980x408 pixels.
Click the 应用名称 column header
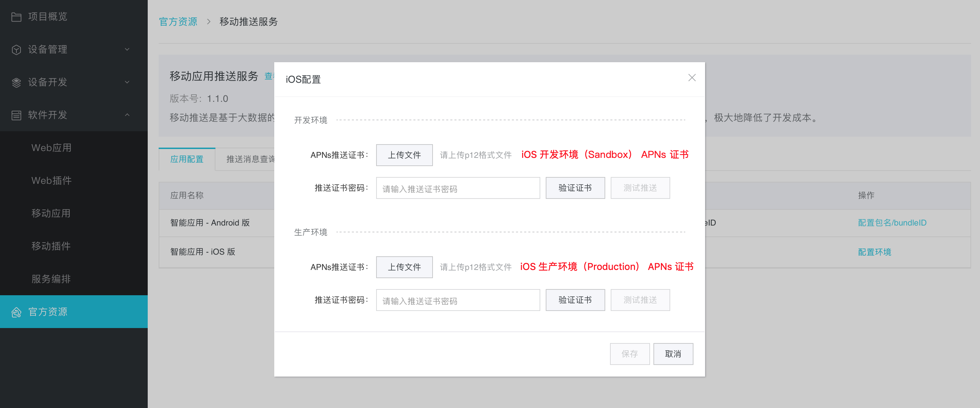tap(187, 195)
